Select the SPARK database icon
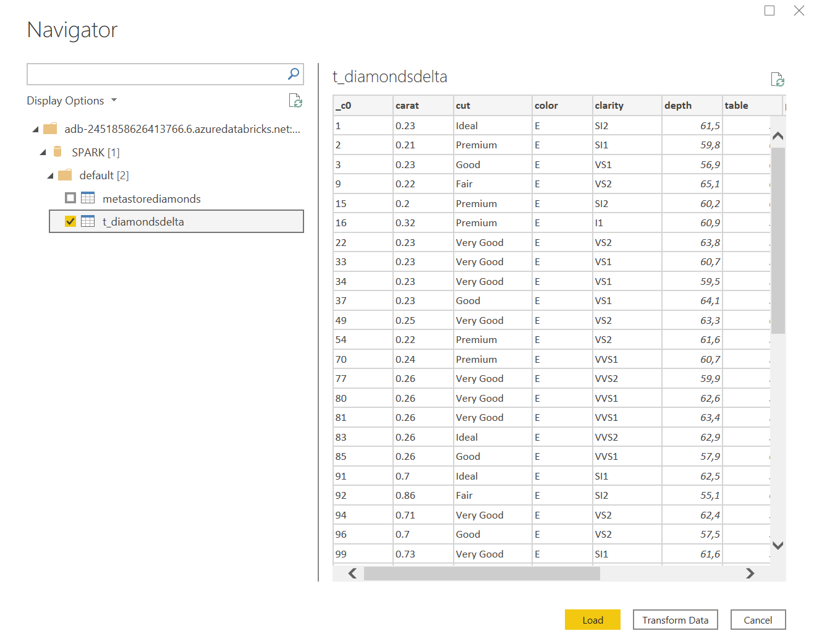Image resolution: width=814 pixels, height=644 pixels. (57, 151)
